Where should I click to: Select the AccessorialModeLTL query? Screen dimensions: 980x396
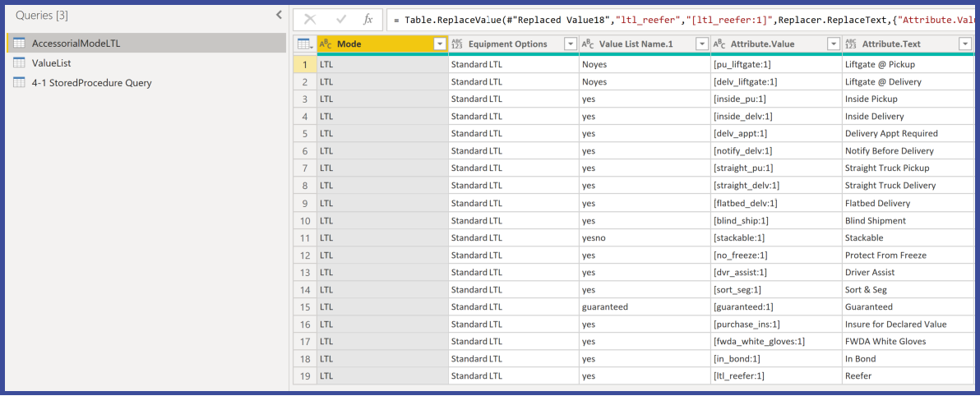(146, 43)
